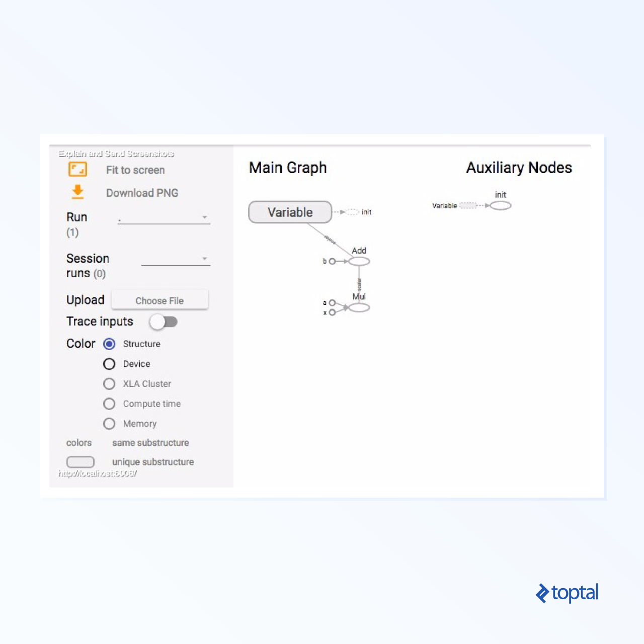644x644 pixels.
Task: Click the b input port on the Add node
Action: click(x=333, y=261)
